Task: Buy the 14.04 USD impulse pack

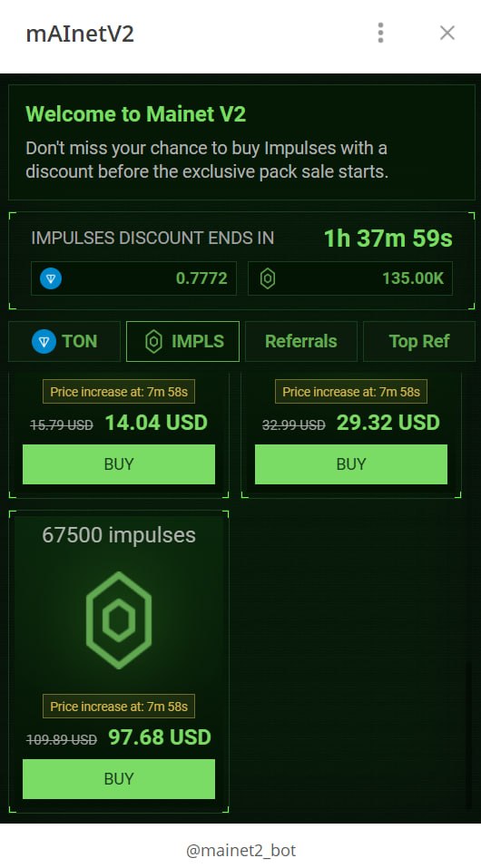Action: click(x=119, y=464)
